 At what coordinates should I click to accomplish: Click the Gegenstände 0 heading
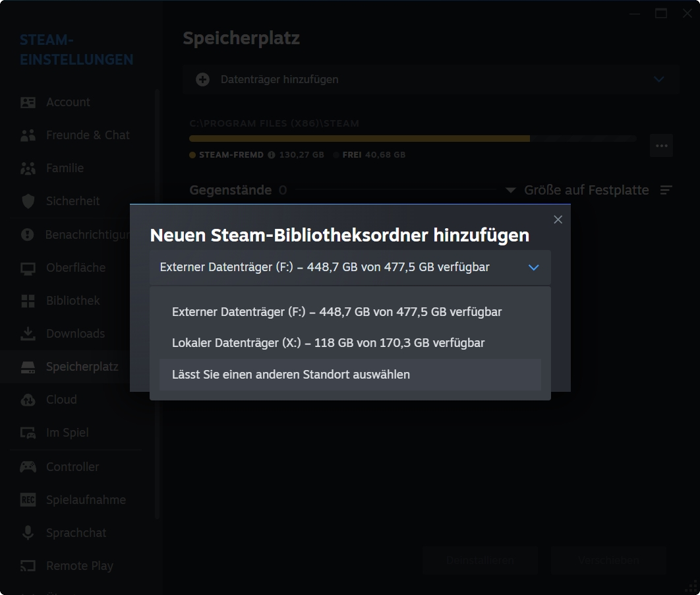tap(238, 190)
